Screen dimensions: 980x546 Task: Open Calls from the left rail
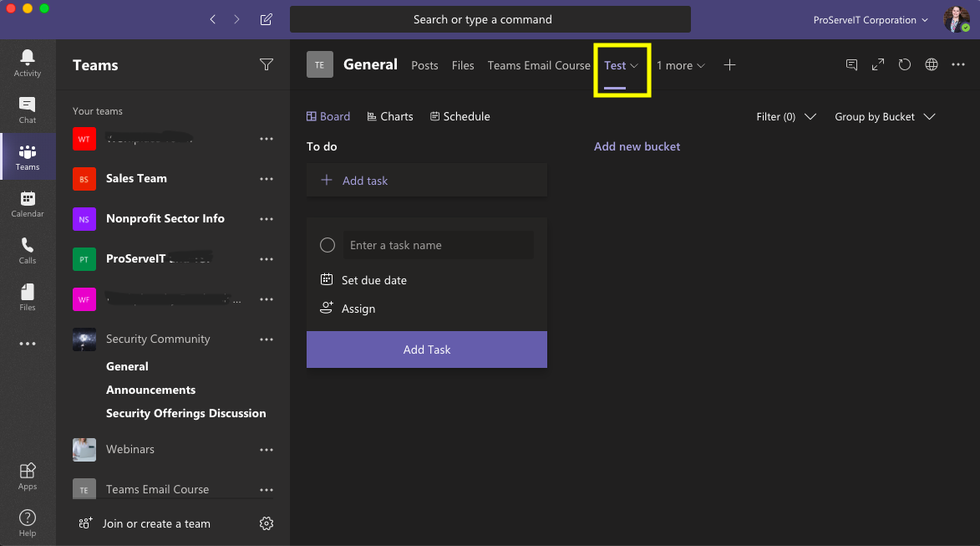[28, 249]
